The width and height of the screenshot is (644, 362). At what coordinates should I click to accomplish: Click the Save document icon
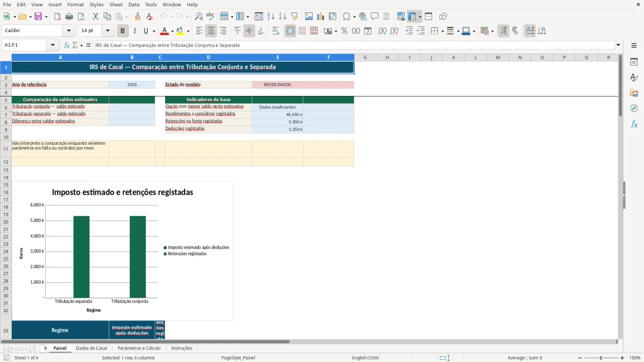point(38,17)
